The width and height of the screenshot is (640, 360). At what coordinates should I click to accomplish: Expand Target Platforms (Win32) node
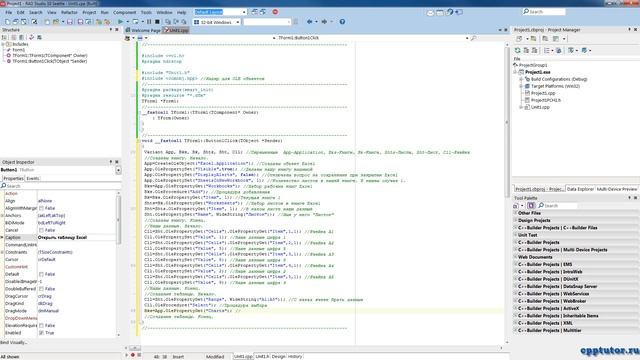[x=521, y=86]
